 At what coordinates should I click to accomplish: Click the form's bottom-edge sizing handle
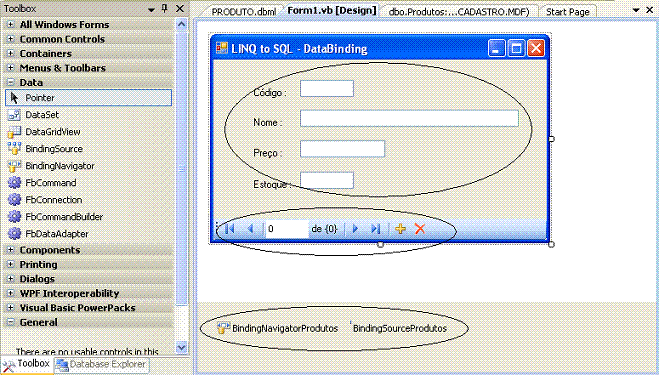tap(380, 244)
